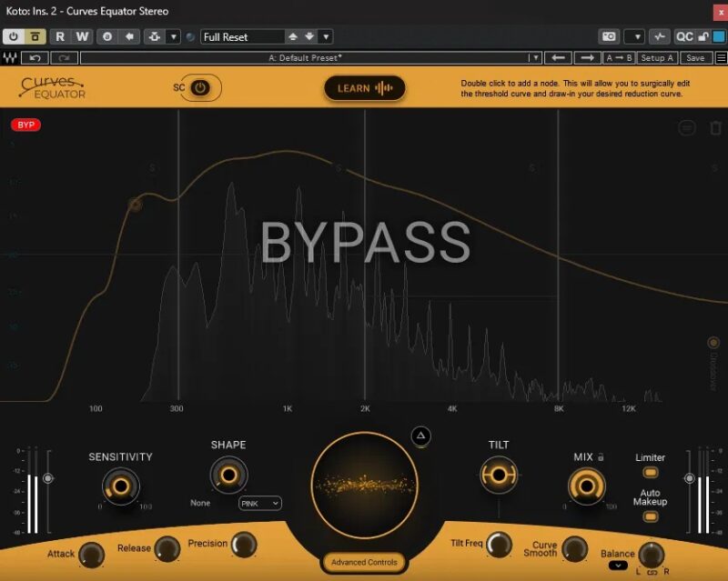Screen dimensions: 728x581
Task: Click the QC quick controls button
Action: [684, 36]
